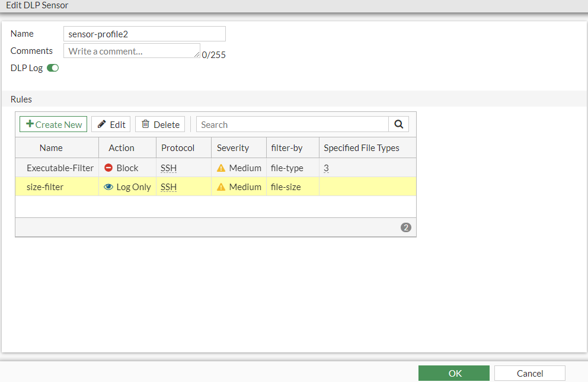Confirm changes with the OK button

click(454, 373)
